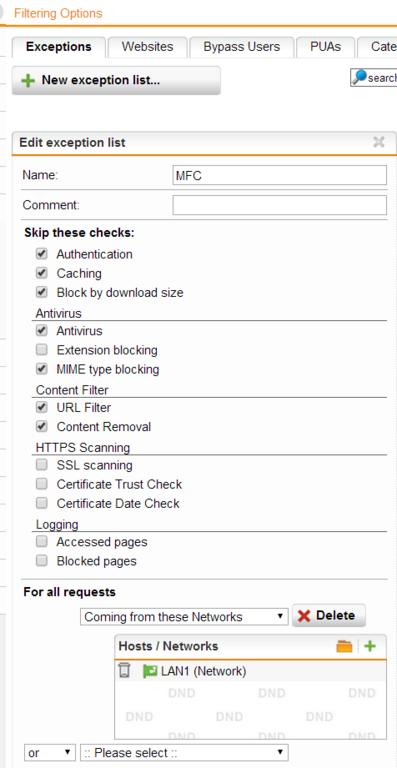The height and width of the screenshot is (768, 397).
Task: Switch to the Websites tab
Action: (x=147, y=47)
